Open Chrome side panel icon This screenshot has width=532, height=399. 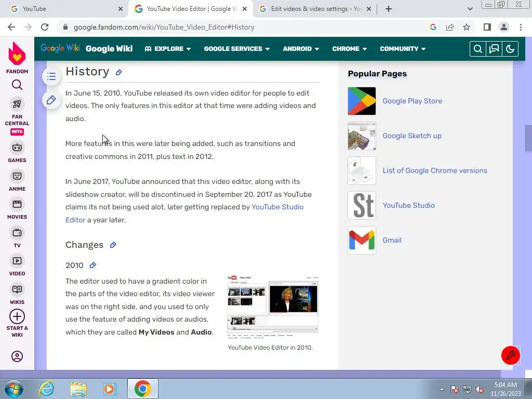(487, 27)
